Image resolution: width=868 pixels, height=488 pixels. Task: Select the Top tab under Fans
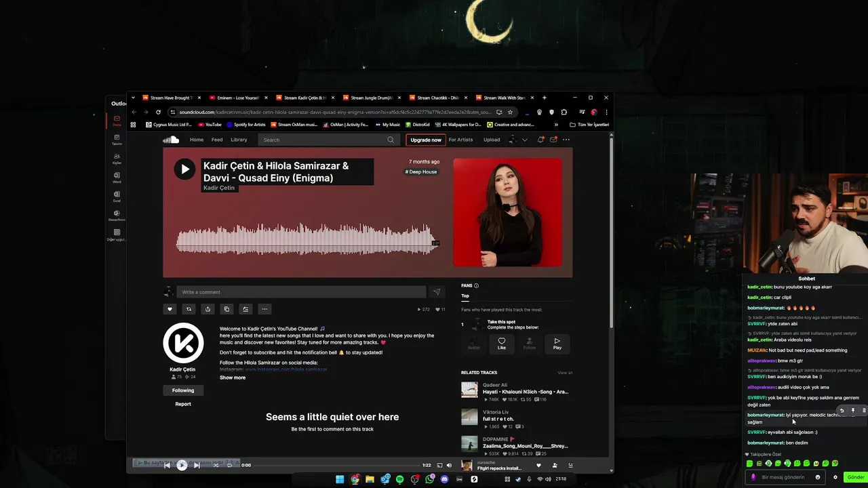pos(465,296)
